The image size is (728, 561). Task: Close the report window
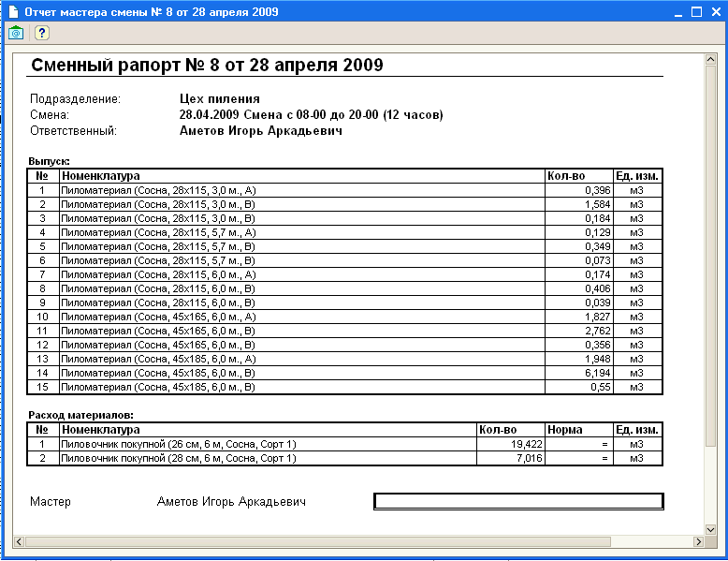coord(716,12)
